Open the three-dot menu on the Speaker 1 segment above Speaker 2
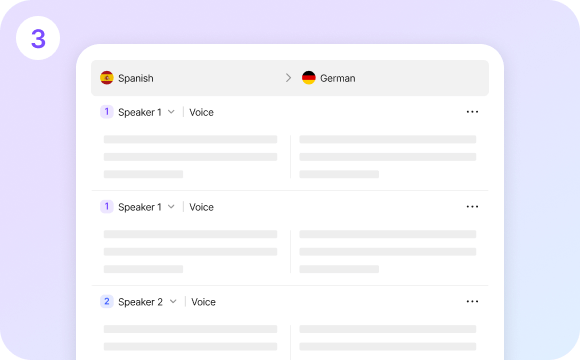This screenshot has height=360, width=580. tap(472, 206)
